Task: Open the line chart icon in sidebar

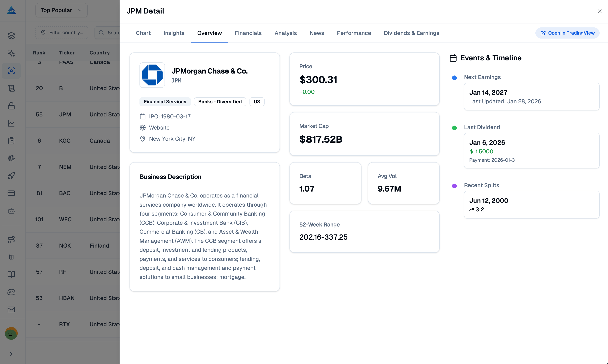Action: (x=11, y=123)
